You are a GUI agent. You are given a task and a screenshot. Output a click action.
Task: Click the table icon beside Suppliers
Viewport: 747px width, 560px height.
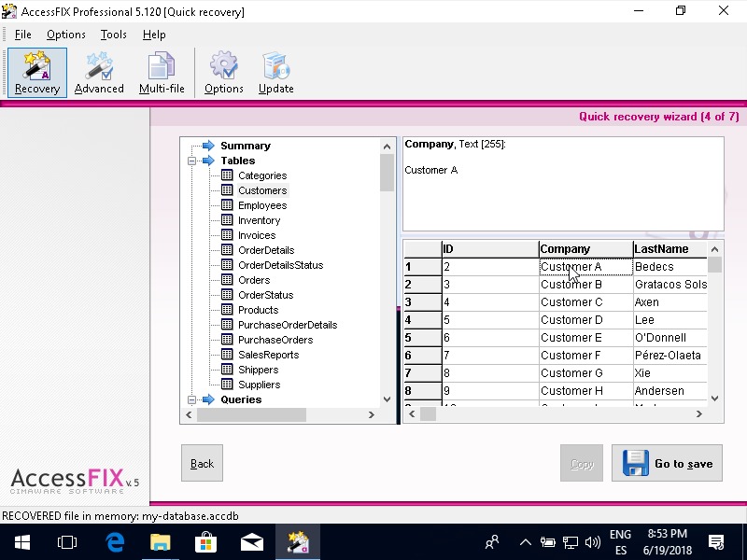(227, 385)
